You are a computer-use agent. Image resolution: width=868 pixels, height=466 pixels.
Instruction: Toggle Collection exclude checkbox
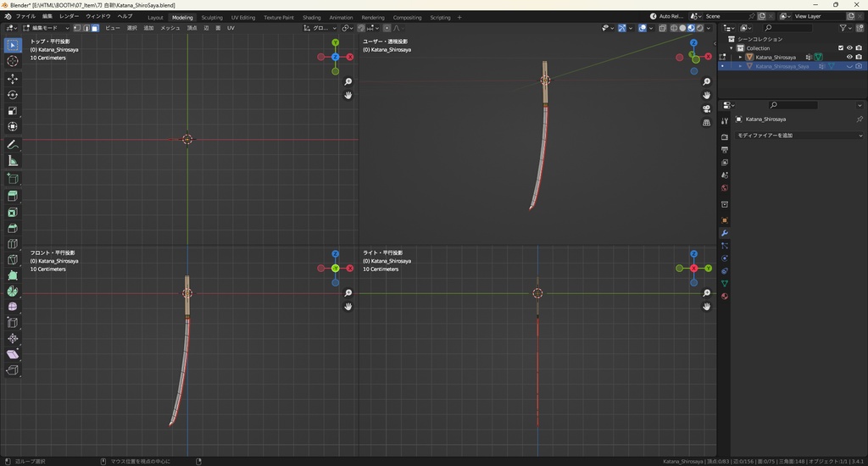point(841,48)
